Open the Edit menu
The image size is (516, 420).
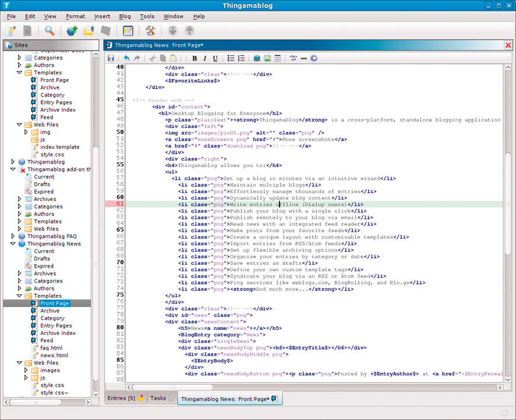point(30,16)
